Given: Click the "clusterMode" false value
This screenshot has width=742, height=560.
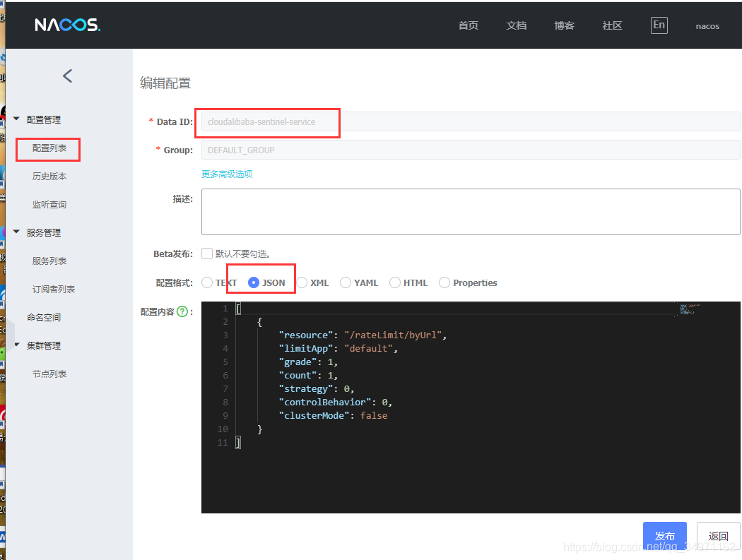Looking at the screenshot, I should pos(374,415).
